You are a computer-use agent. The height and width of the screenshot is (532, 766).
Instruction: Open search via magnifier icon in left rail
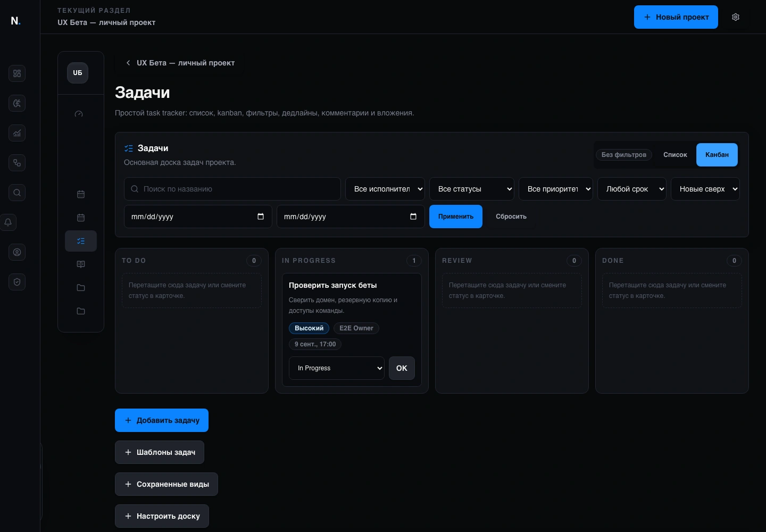(17, 193)
